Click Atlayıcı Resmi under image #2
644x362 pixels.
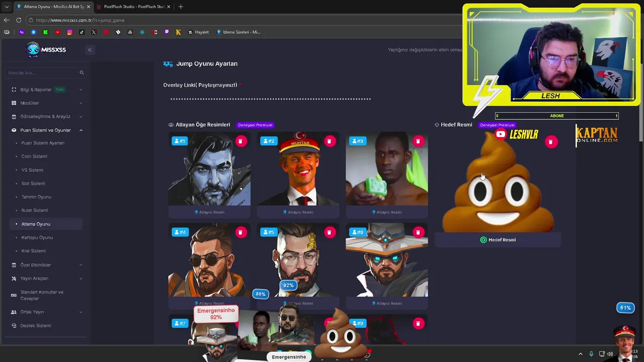click(x=298, y=212)
